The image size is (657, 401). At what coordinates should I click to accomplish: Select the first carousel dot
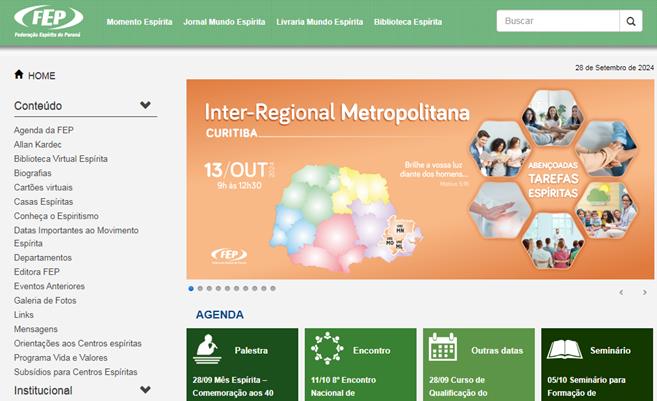(x=191, y=288)
